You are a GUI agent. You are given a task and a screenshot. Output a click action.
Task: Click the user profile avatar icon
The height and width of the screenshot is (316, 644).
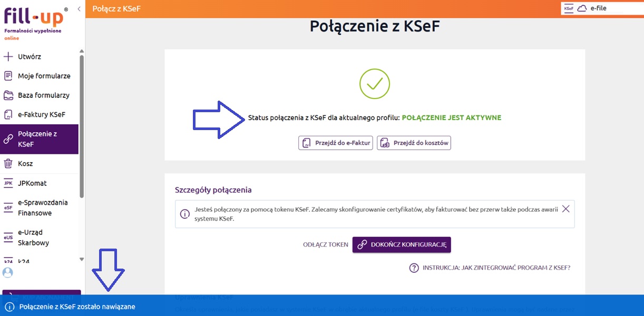point(7,272)
